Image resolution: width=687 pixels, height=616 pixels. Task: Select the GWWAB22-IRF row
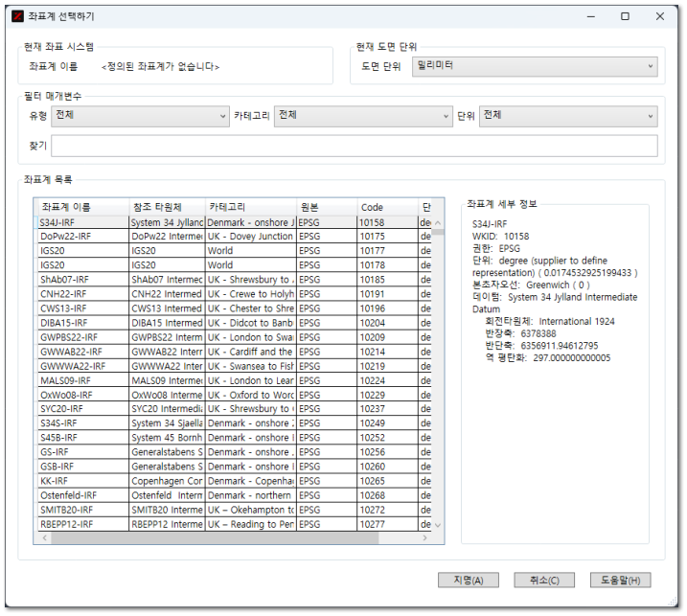[235, 352]
